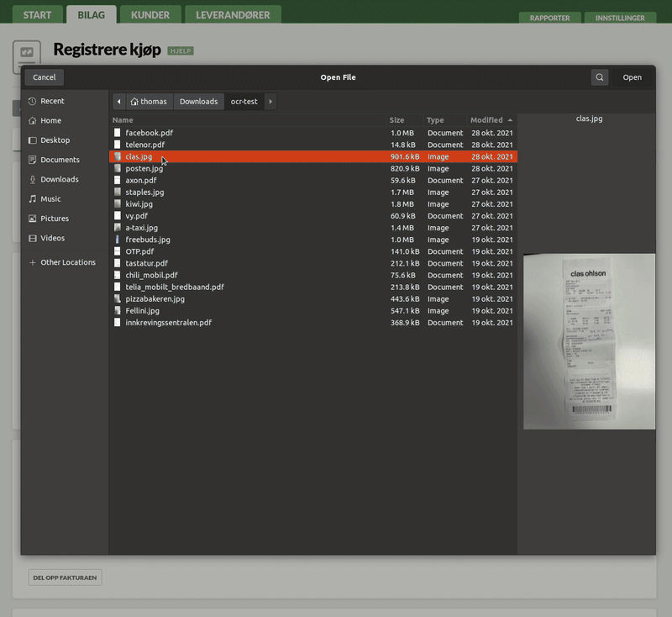This screenshot has height=617, width=672.
Task: Click the Recent clock icon in sidebar
Action: coord(32,101)
